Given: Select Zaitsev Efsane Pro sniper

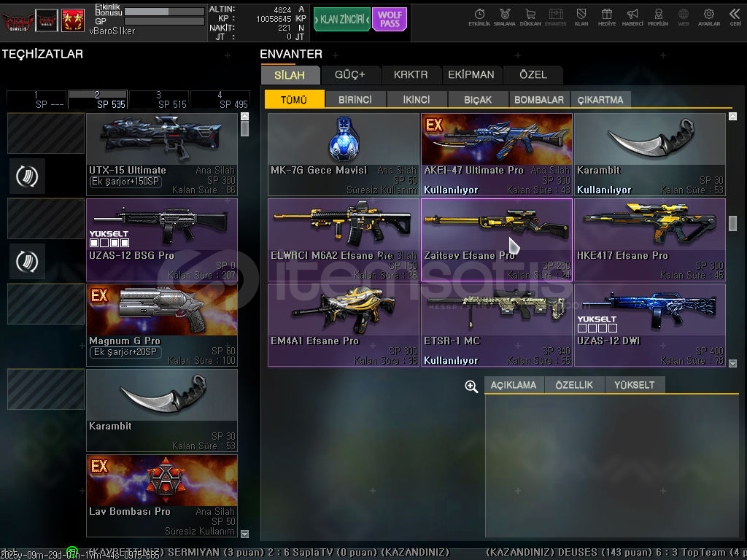Looking at the screenshot, I should point(496,240).
